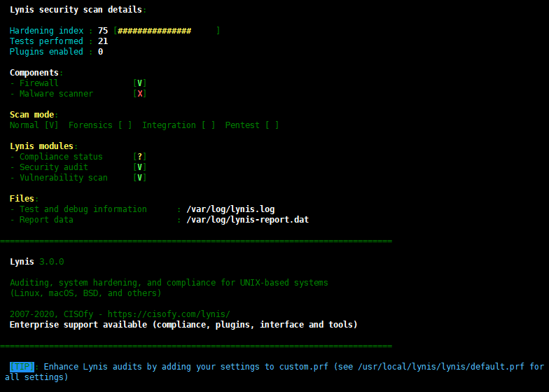Click the Lynis 3.0.0 version number
Image resolution: width=549 pixels, height=392 pixels.
[x=52, y=262]
